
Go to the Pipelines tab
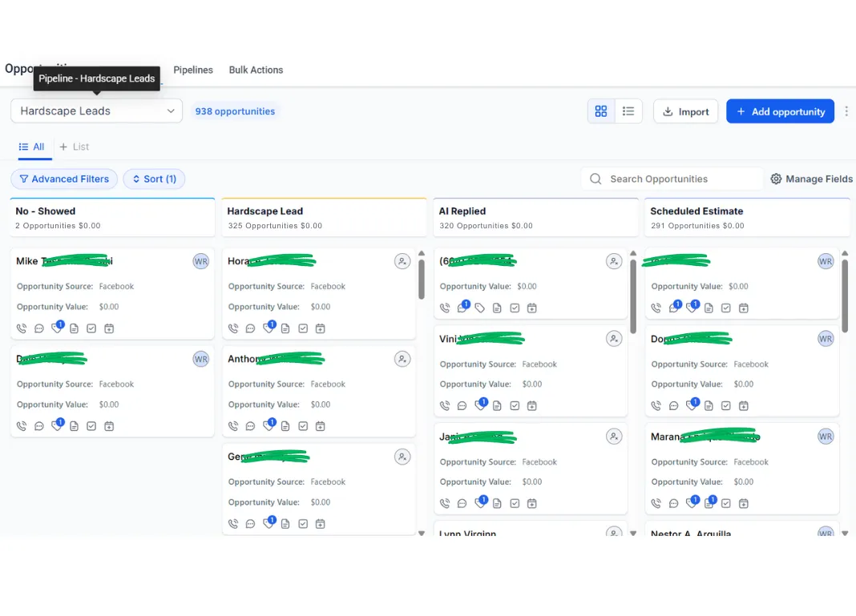point(193,70)
